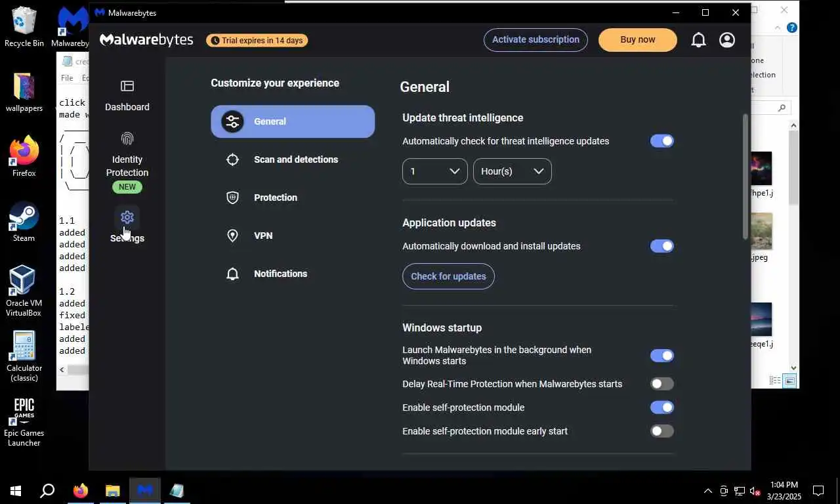The image size is (840, 504).
Task: Select Scan and detections tab
Action: pyautogui.click(x=293, y=159)
